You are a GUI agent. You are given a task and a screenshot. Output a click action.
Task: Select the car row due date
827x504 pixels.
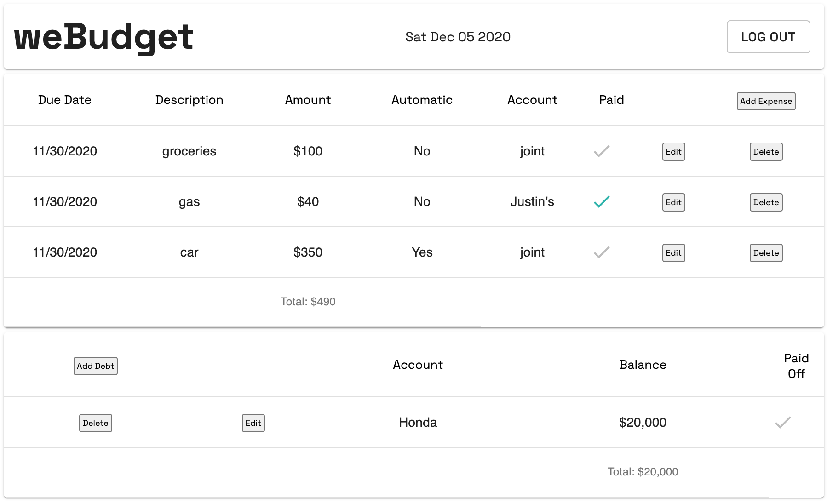(65, 252)
